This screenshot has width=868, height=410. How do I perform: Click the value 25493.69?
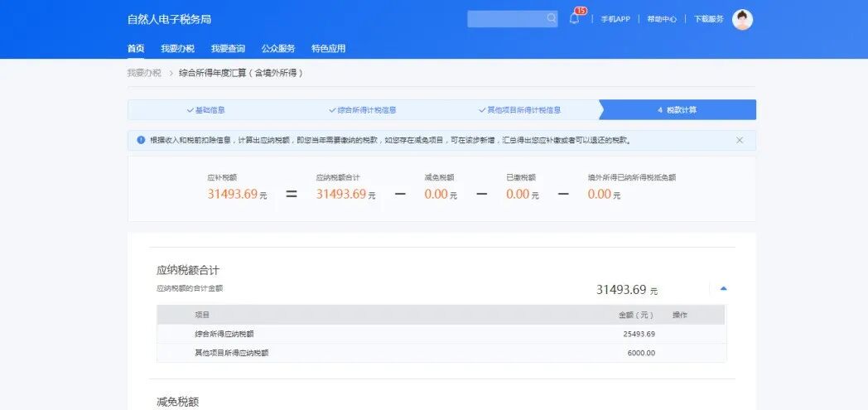pyautogui.click(x=639, y=334)
